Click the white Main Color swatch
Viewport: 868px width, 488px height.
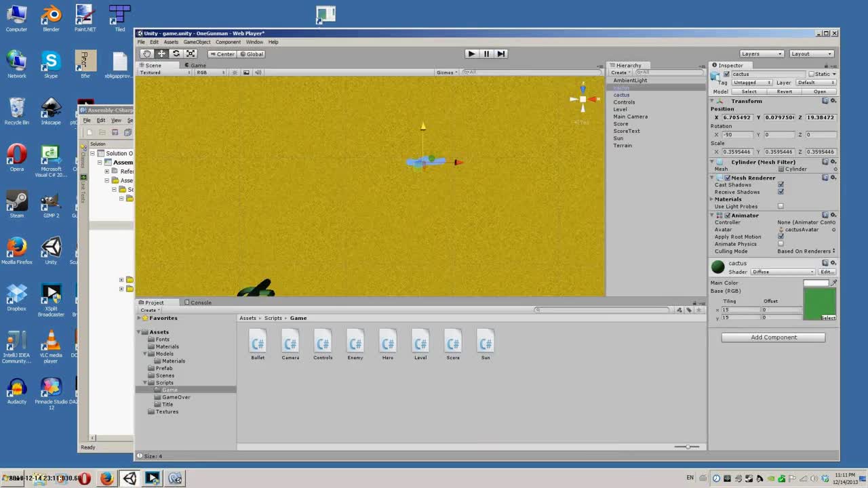[x=816, y=283]
